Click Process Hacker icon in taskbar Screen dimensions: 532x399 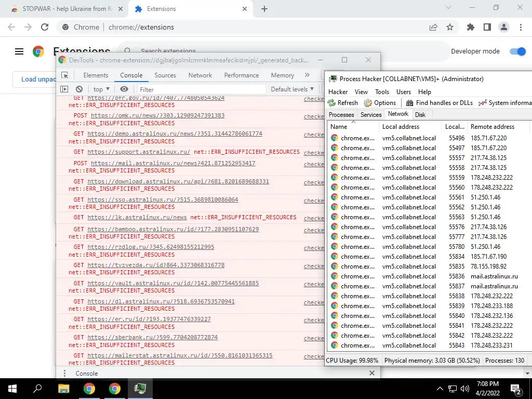140,389
